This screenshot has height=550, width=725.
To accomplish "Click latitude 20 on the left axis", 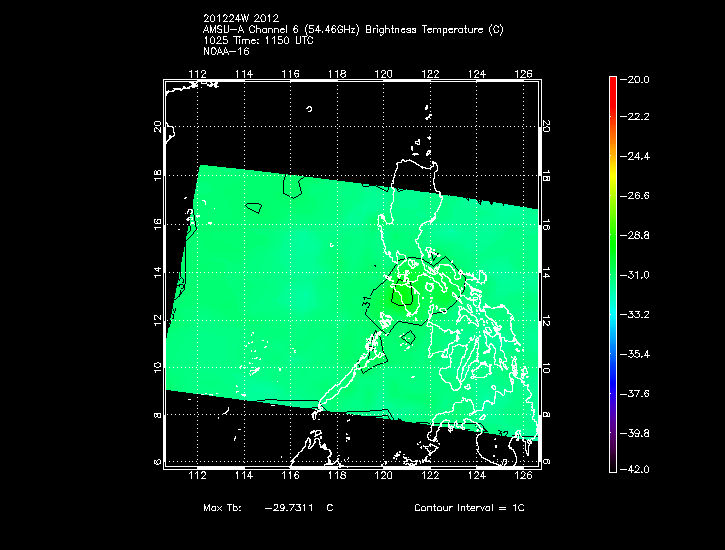I will tap(158, 127).
